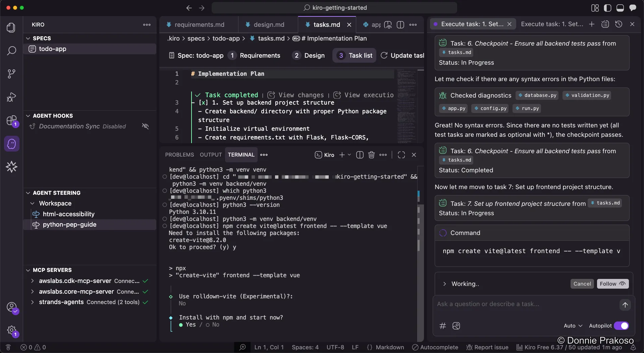This screenshot has width=644, height=353.
Task: Open the Extensions view in activity bar
Action: point(11,121)
